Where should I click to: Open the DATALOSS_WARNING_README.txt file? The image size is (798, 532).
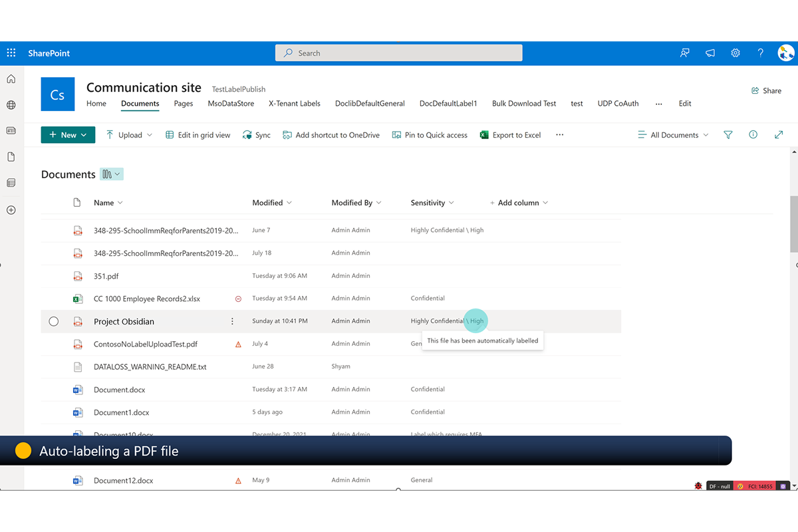pos(150,367)
